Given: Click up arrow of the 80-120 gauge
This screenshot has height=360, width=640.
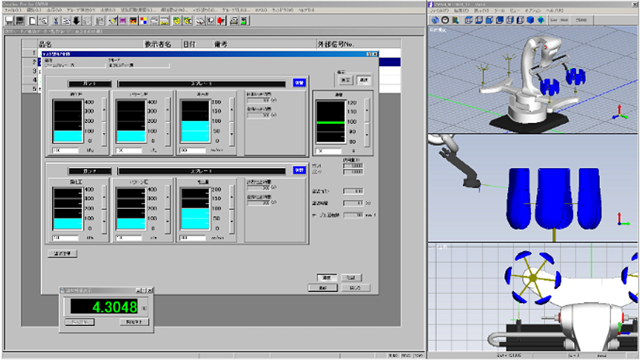Looking at the screenshot, I should tap(367, 110).
